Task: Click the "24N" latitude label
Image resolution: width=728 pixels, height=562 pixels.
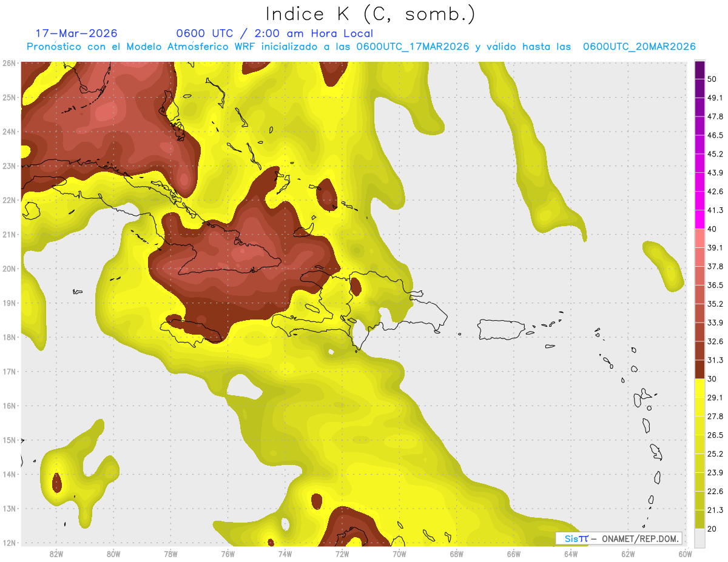Action: coord(8,132)
